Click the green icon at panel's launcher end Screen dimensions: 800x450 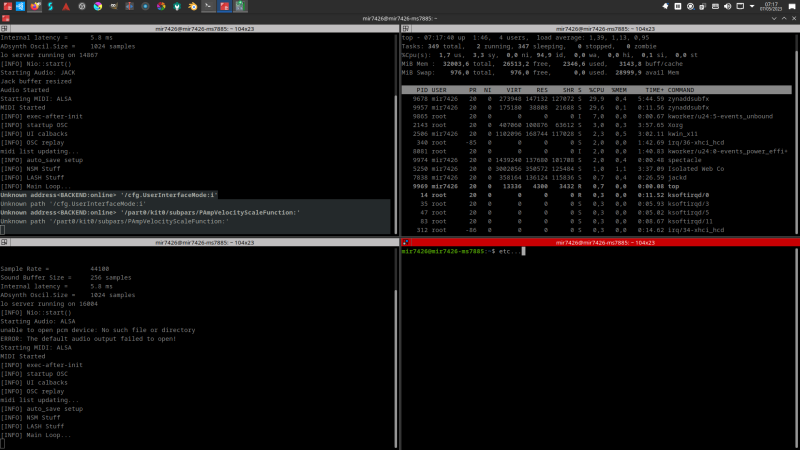click(x=240, y=6)
